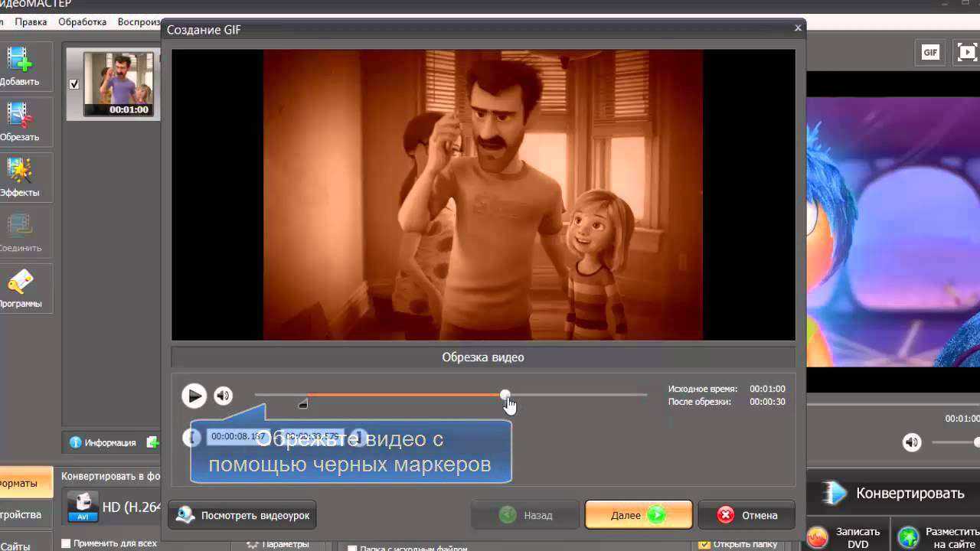Open the Параметры settings button
The height and width of the screenshot is (551, 980).
[x=279, y=544]
